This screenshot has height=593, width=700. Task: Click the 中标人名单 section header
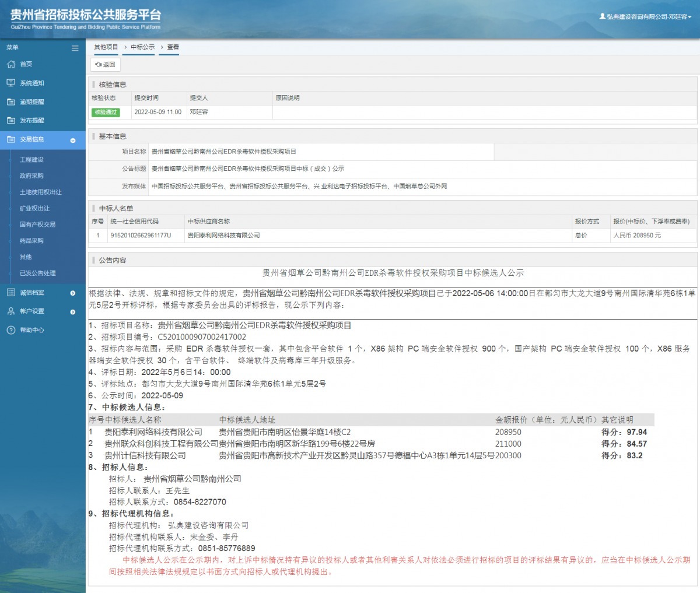tap(116, 208)
